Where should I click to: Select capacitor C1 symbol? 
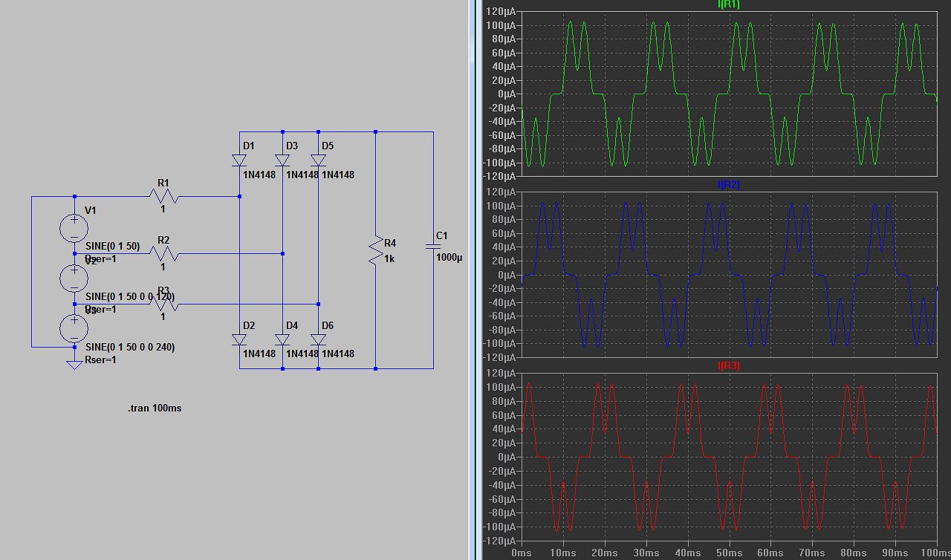(433, 245)
